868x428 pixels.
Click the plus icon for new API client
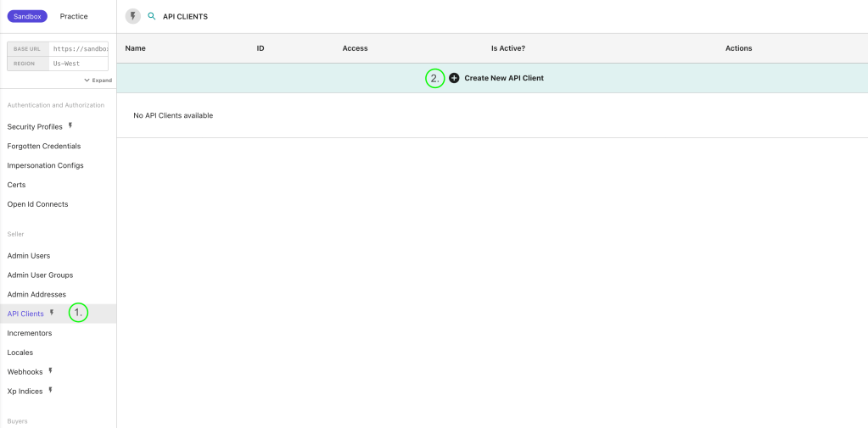coord(454,78)
